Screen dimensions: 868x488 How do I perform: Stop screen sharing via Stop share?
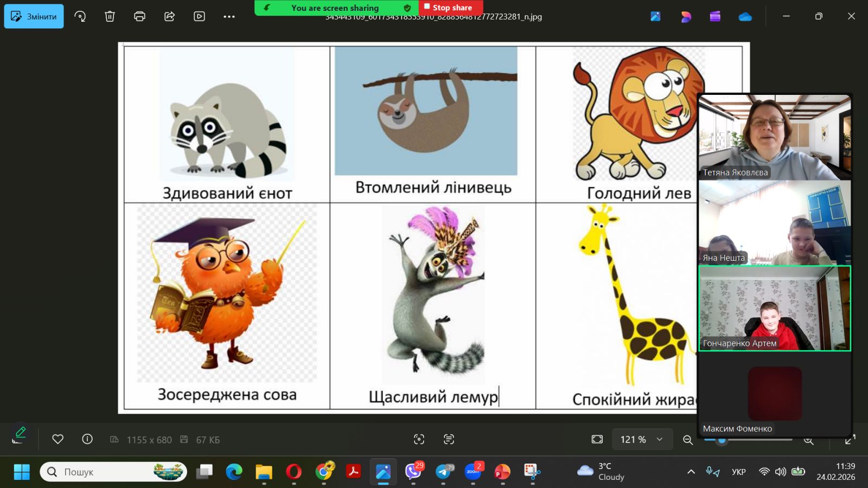coord(448,8)
